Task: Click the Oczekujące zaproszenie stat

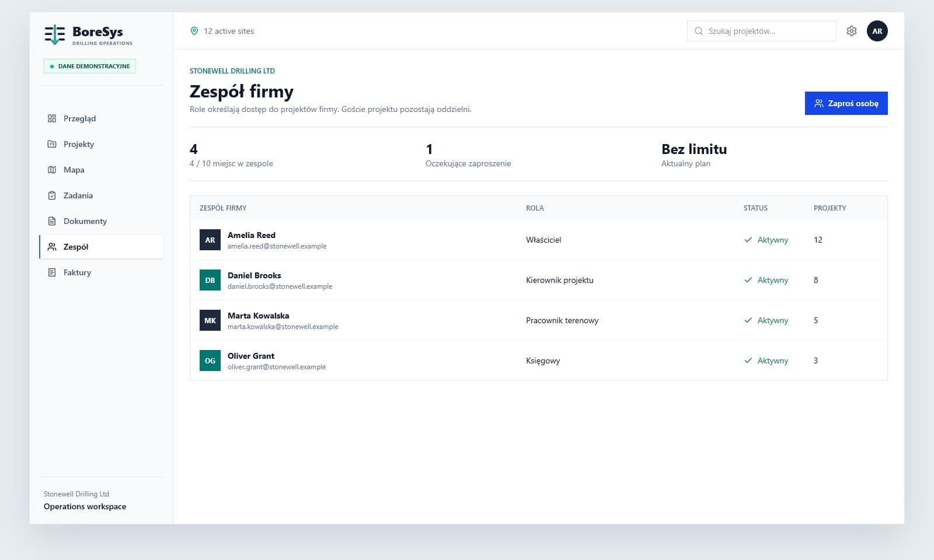Action: tap(468, 163)
